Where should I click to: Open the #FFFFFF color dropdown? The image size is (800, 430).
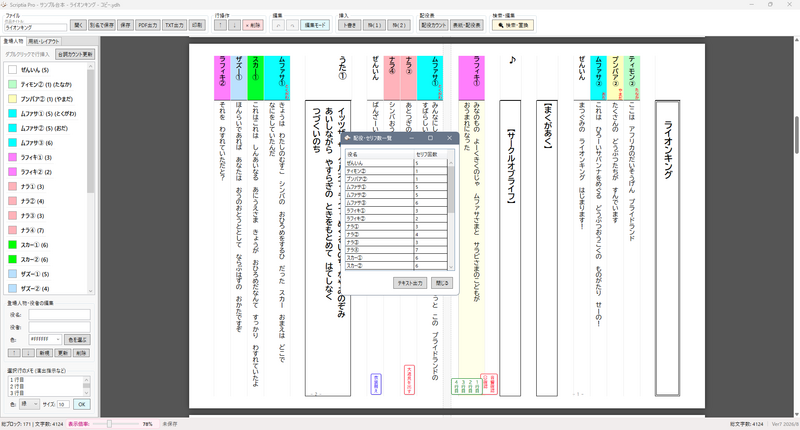tap(45, 339)
